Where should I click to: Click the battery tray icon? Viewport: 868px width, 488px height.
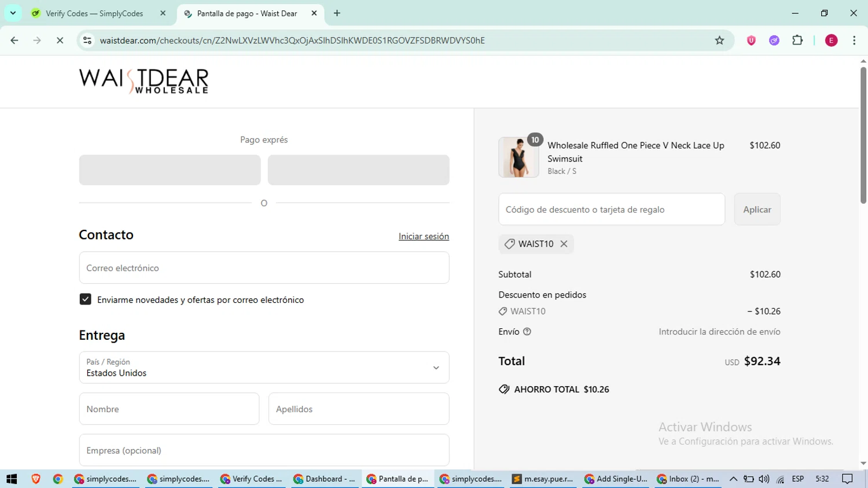[x=748, y=479]
